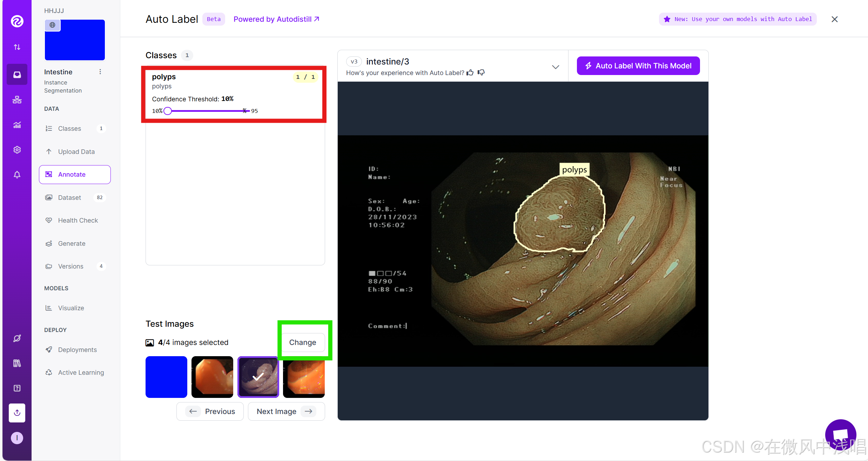Viewport: 868px width, 461px height.
Task: Adjust the polyps confidence threshold slider
Action: coord(168,110)
